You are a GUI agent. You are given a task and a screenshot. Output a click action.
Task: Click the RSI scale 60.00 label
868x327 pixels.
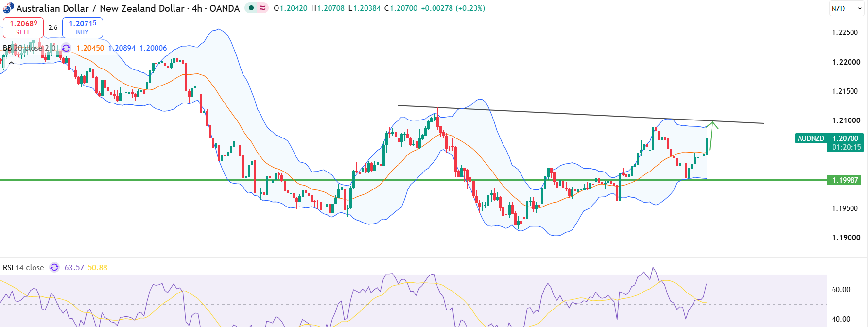(x=841, y=290)
